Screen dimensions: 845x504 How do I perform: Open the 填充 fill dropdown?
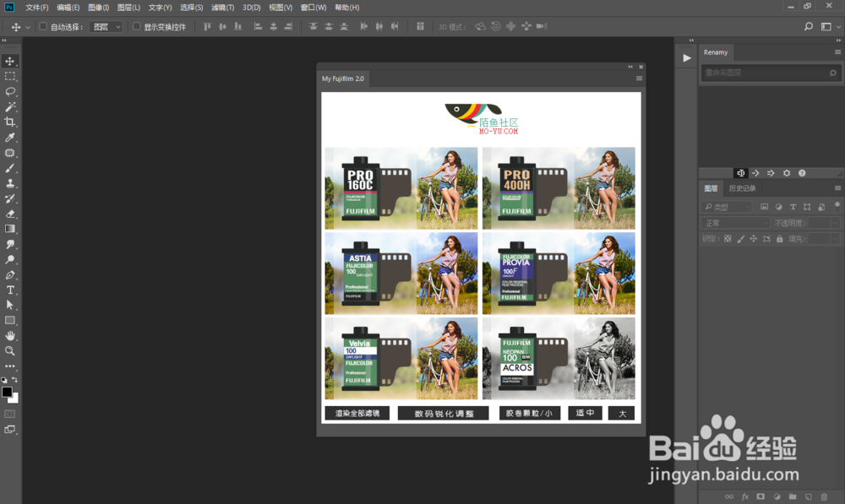tap(836, 239)
